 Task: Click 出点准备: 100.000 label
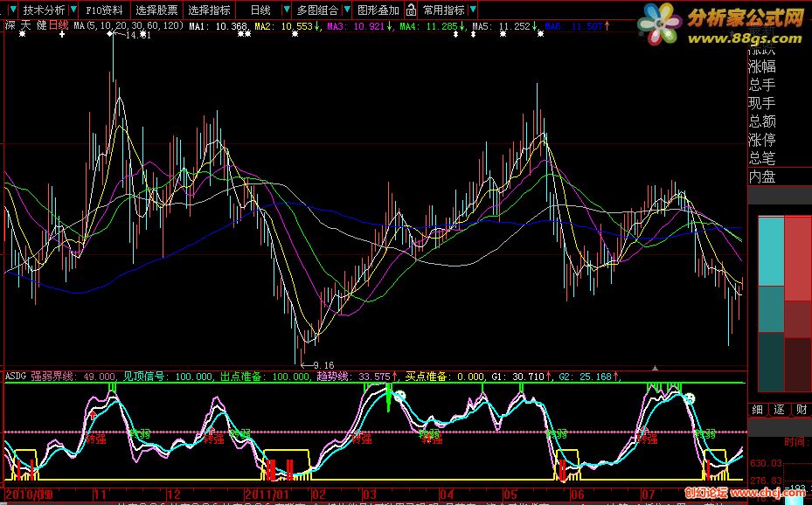(x=267, y=377)
